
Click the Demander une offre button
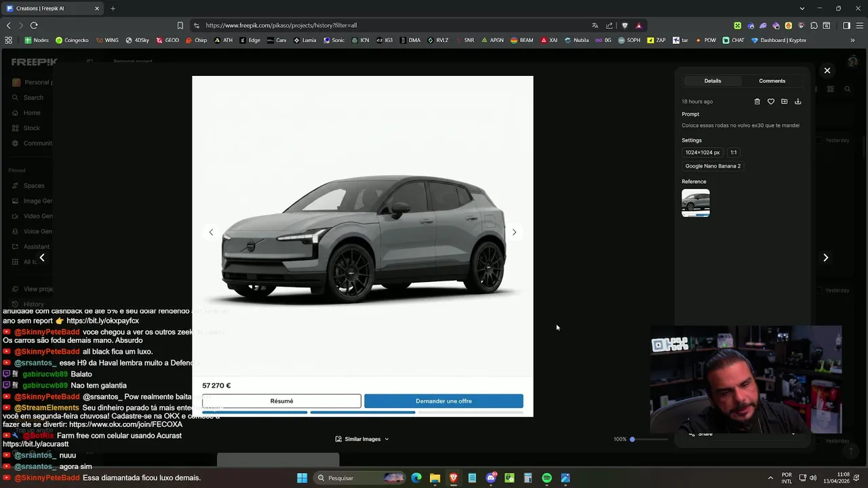pyautogui.click(x=443, y=401)
